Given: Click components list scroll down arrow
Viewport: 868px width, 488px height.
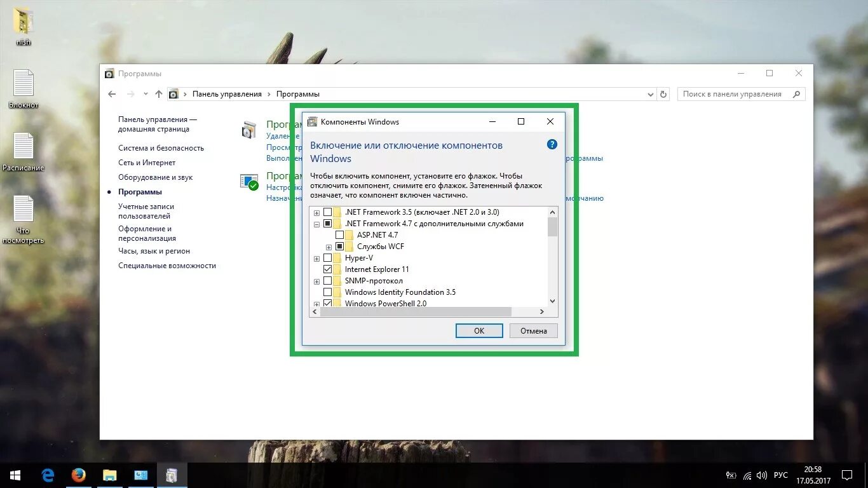Looking at the screenshot, I should point(552,301).
